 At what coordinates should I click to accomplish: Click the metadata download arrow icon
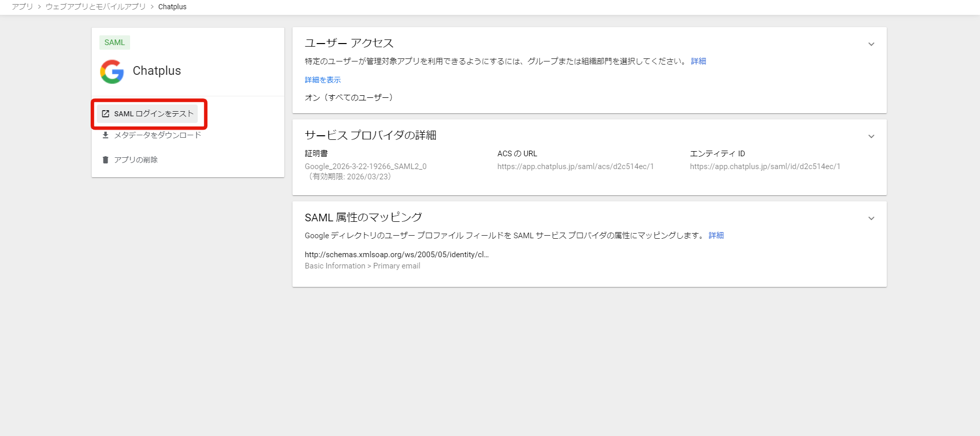(106, 135)
